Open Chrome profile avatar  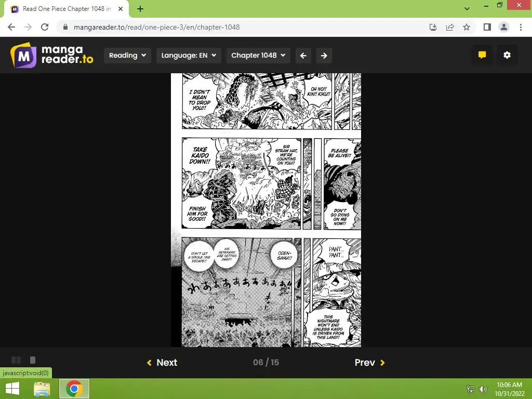[x=504, y=27]
